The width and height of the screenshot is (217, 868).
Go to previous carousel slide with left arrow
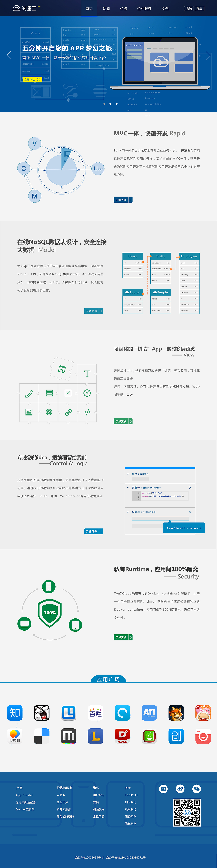pyautogui.click(x=9, y=55)
